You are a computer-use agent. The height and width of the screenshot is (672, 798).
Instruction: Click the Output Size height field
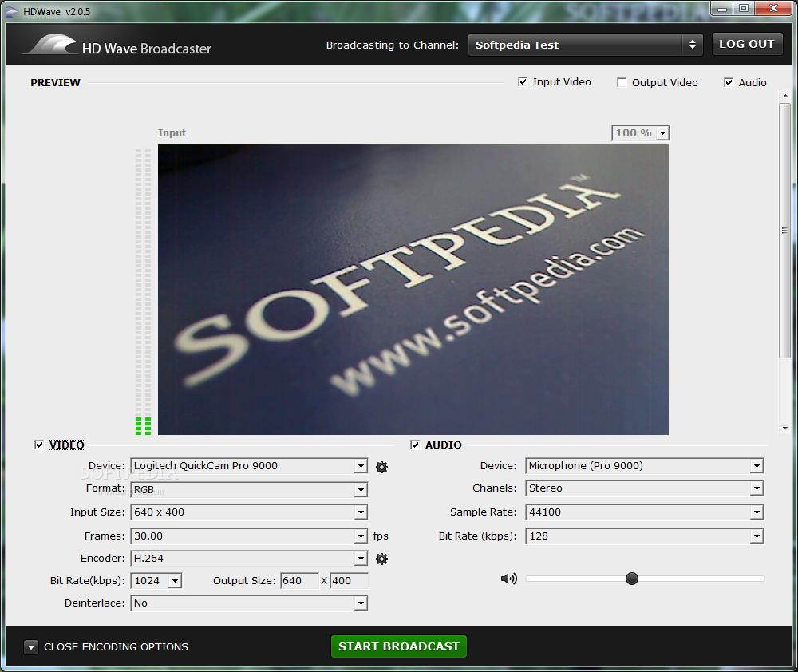coord(350,581)
